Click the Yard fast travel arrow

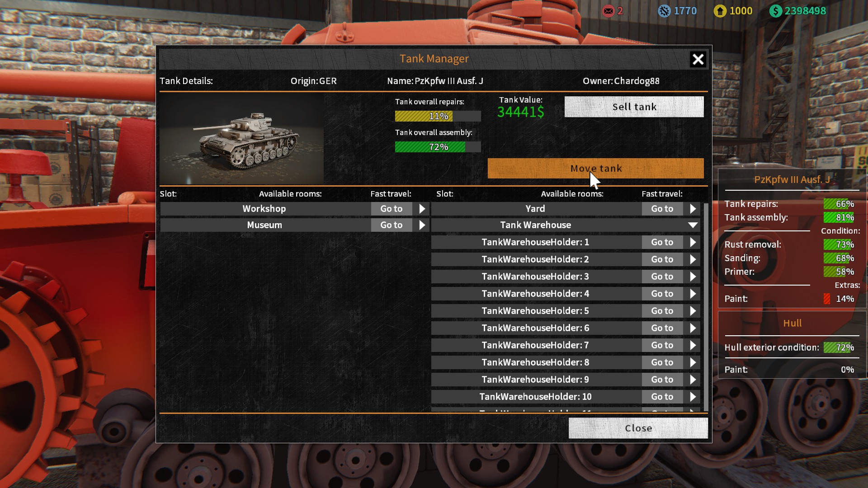pyautogui.click(x=693, y=209)
